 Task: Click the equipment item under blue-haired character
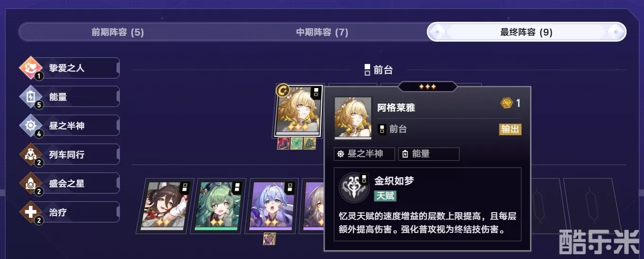[270, 239]
